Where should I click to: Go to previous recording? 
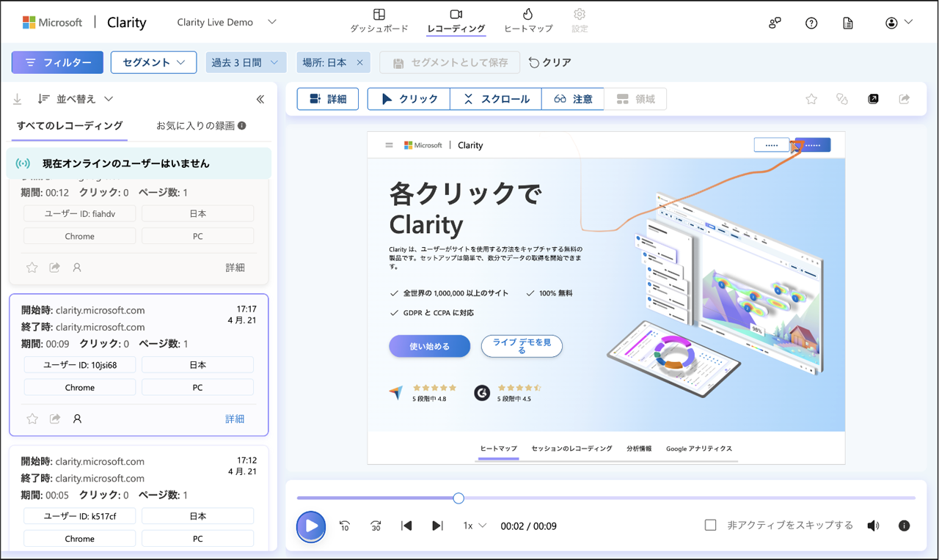click(406, 526)
